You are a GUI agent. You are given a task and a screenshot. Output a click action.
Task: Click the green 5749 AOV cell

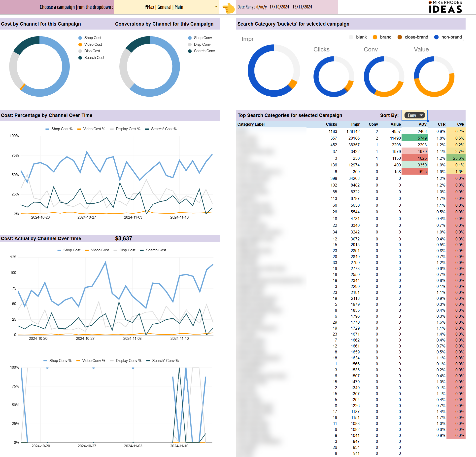[x=414, y=138]
